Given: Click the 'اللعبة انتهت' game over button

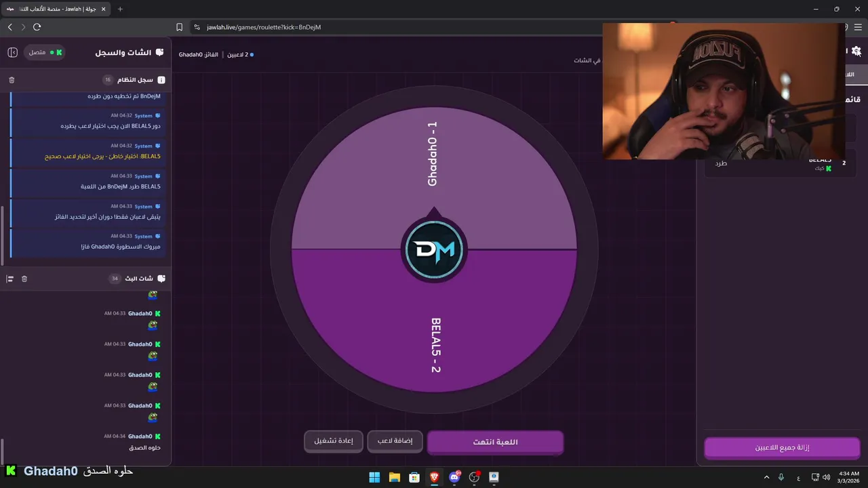Looking at the screenshot, I should 495,442.
